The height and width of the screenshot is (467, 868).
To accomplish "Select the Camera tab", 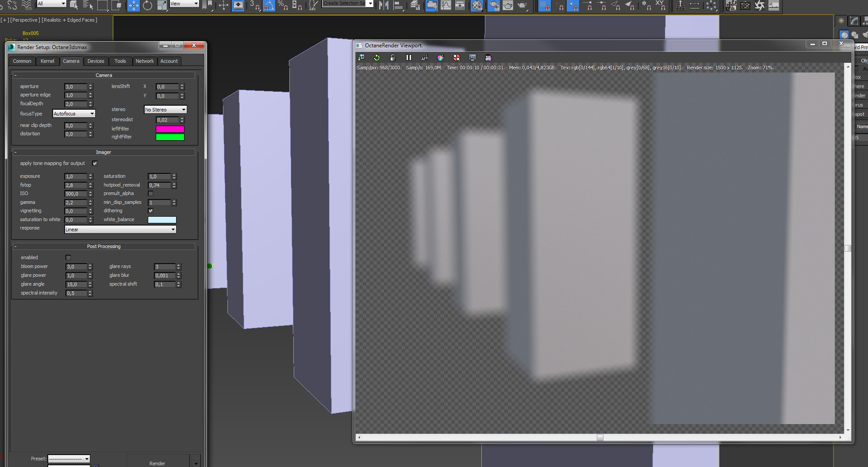I will tap(71, 61).
